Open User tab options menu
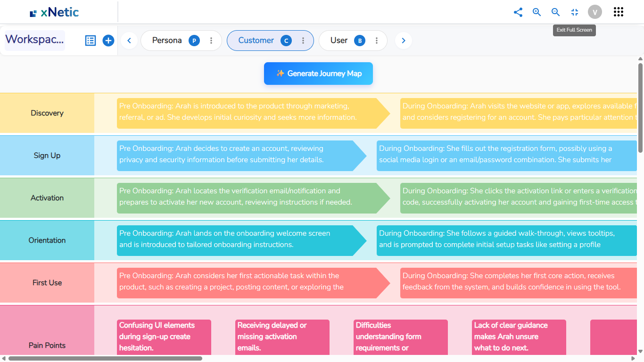 click(377, 41)
